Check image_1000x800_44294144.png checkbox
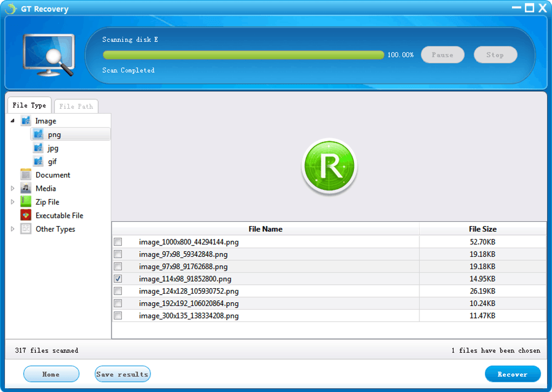Screen dimensions: 552x392 click(x=118, y=242)
